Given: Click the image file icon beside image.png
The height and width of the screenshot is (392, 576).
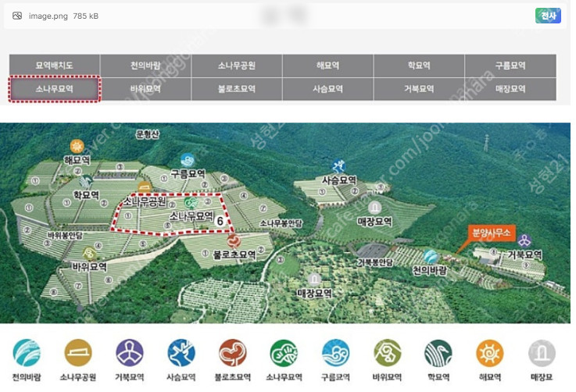Looking at the screenshot, I should (17, 16).
